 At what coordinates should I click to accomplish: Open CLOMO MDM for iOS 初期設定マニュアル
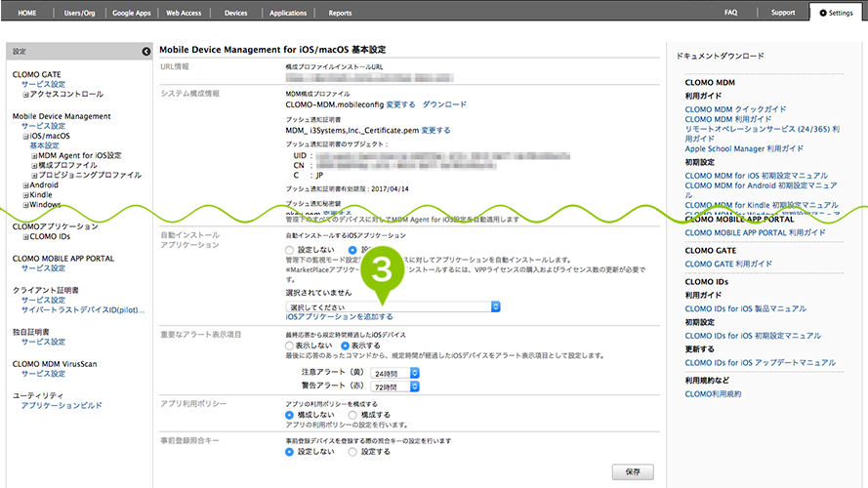756,176
